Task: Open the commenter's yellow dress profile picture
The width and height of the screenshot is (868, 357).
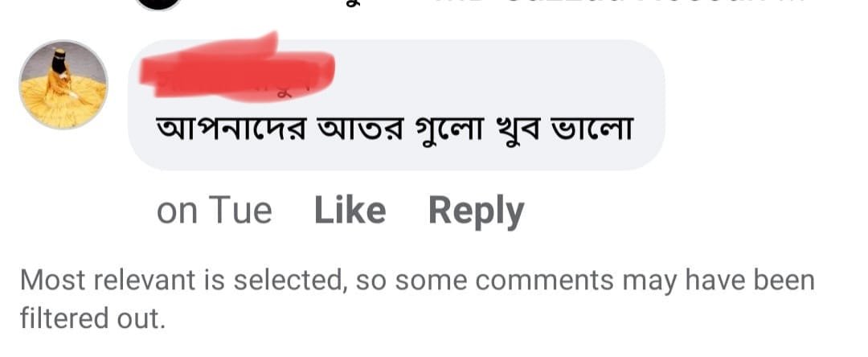Action: click(63, 84)
